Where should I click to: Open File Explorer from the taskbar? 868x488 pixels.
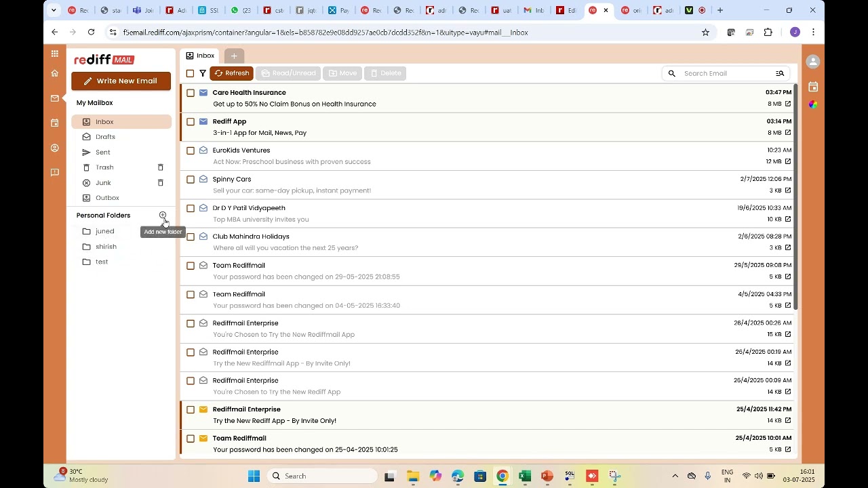pyautogui.click(x=413, y=476)
